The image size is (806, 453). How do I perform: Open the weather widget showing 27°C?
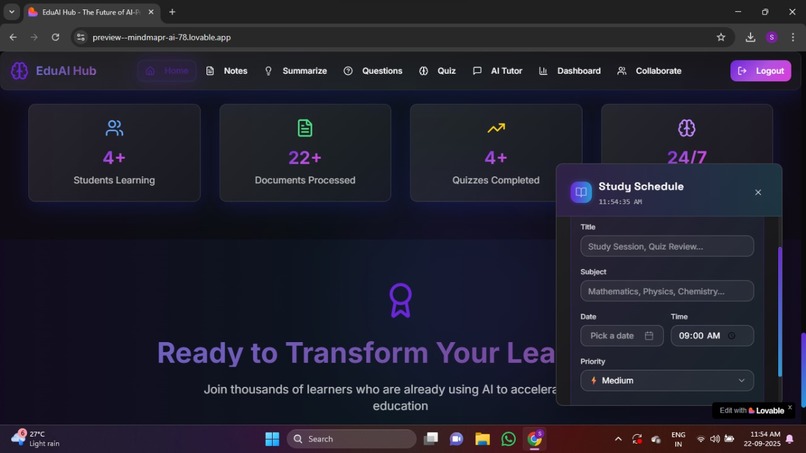coord(35,439)
